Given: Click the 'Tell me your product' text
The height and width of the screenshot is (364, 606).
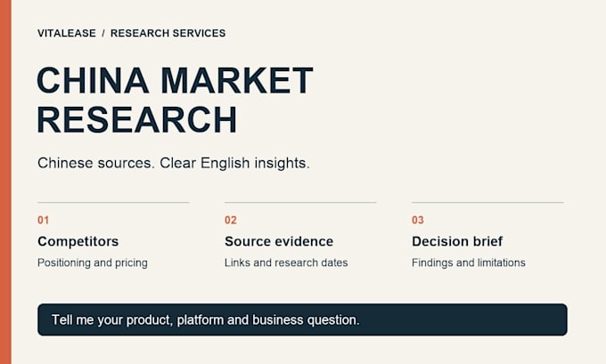Looking at the screenshot, I should coord(206,320).
